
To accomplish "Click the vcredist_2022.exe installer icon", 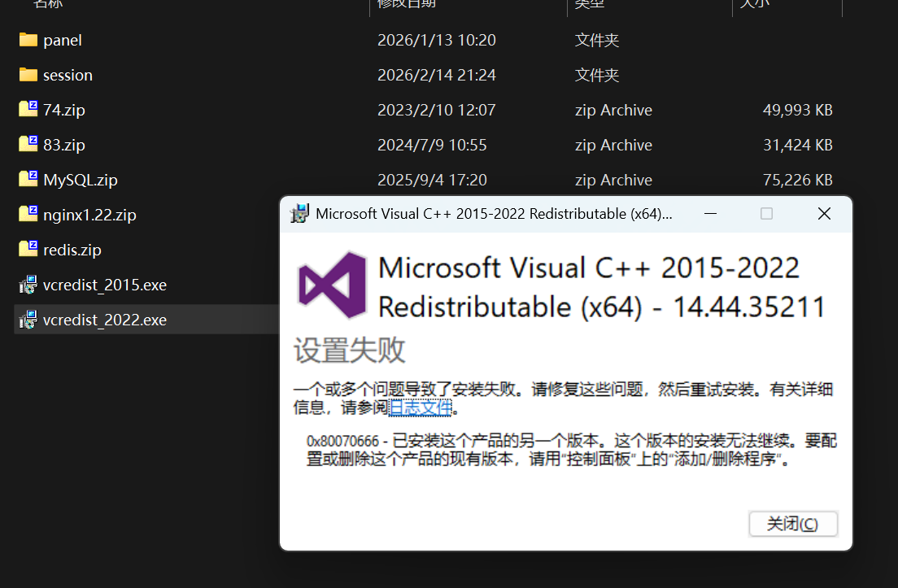I will pyautogui.click(x=28, y=320).
